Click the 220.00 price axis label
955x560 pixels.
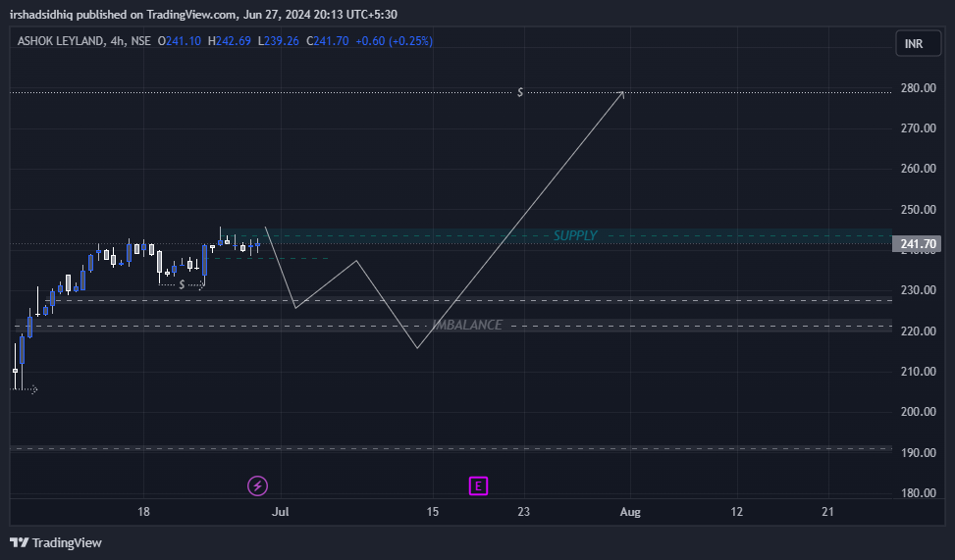[x=918, y=331]
